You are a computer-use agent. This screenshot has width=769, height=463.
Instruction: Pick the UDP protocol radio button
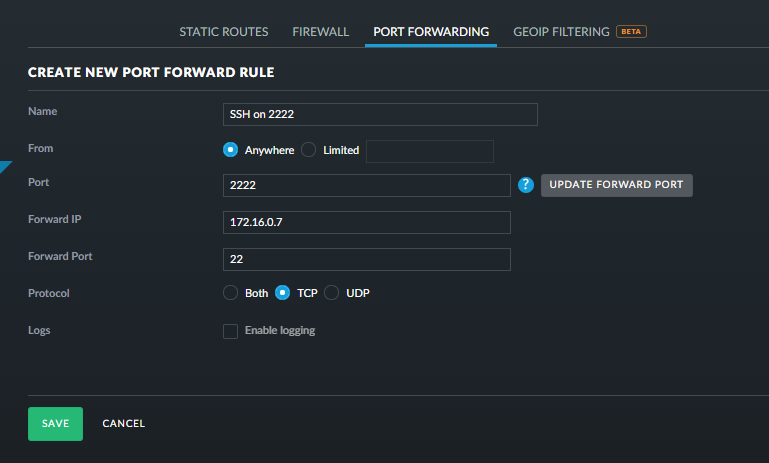[332, 293]
